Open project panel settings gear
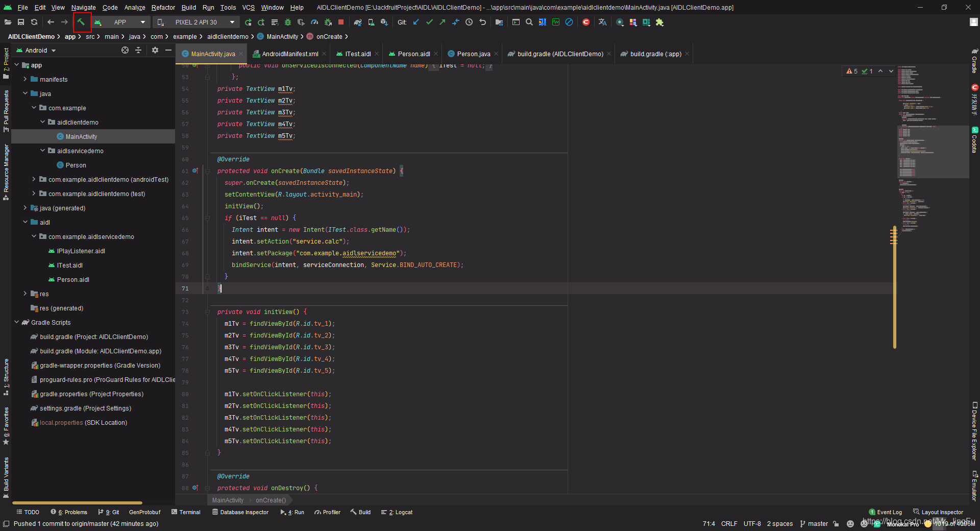The image size is (980, 531). pyautogui.click(x=155, y=50)
